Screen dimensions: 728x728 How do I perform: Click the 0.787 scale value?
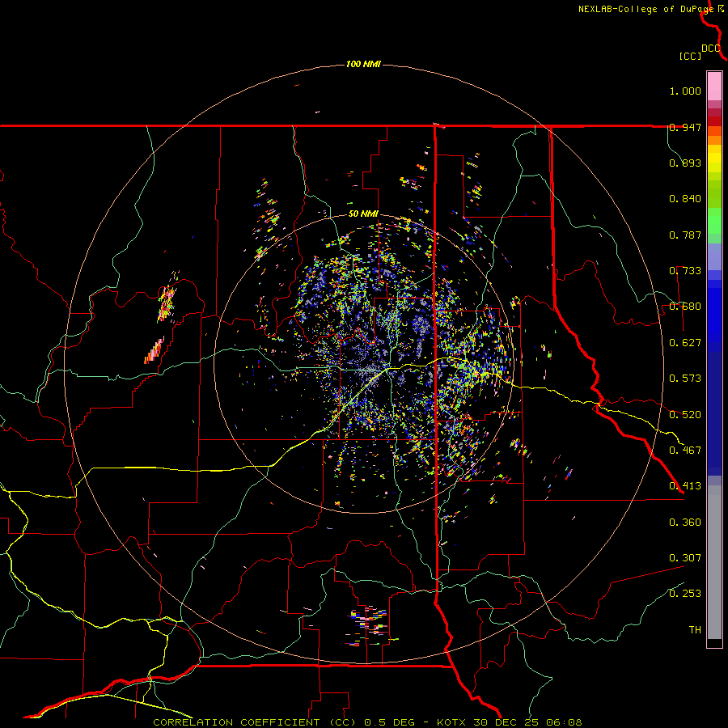(x=685, y=235)
